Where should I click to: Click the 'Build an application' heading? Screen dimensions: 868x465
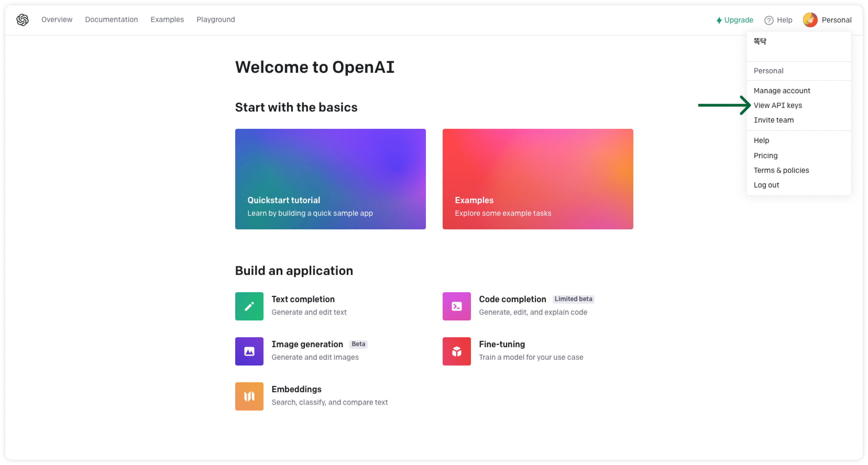click(x=294, y=270)
